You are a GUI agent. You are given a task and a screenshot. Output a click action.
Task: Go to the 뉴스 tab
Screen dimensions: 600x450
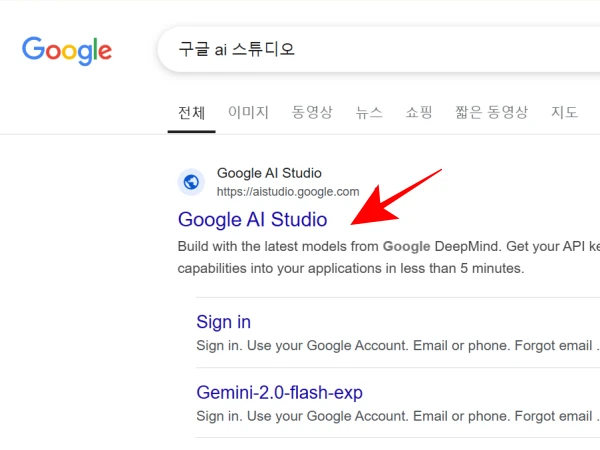(x=369, y=112)
